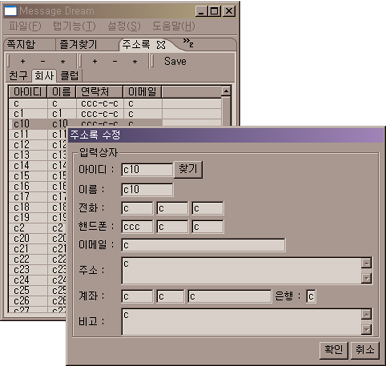
Task: Click the plus button in the second toolbar group
Action: (95, 61)
